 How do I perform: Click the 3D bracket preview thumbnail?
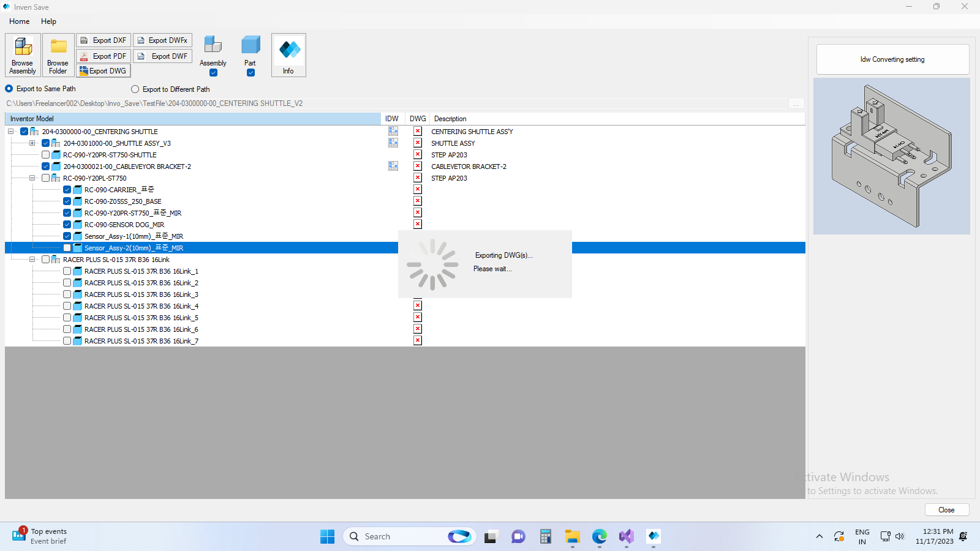pyautogui.click(x=892, y=156)
